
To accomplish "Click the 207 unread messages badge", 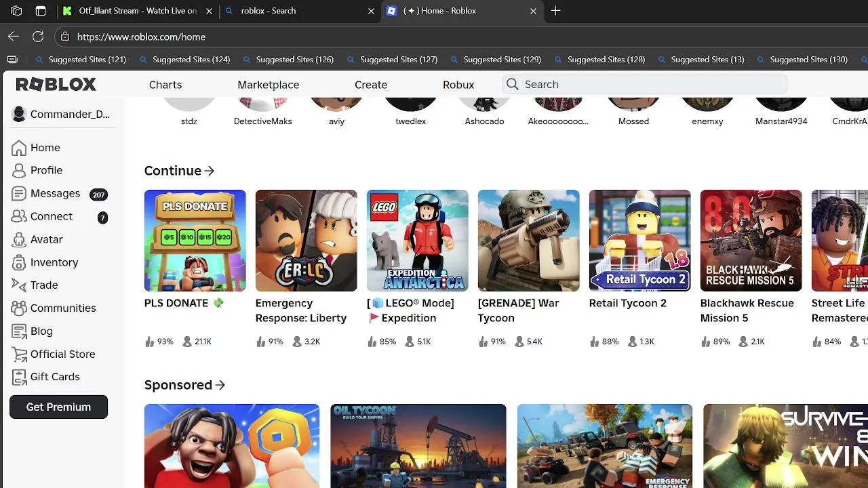I will 98,195.
